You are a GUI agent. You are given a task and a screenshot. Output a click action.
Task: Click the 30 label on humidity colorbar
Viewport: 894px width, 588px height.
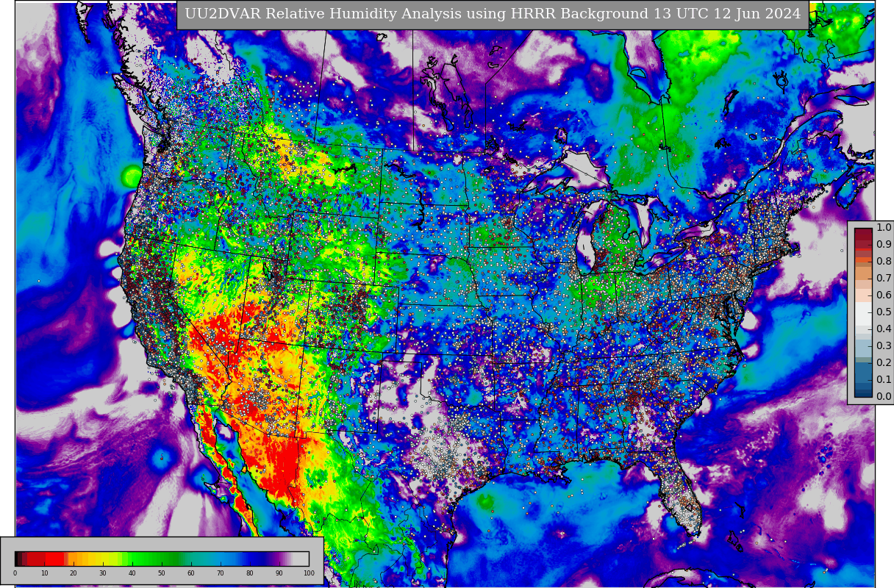coord(103,573)
